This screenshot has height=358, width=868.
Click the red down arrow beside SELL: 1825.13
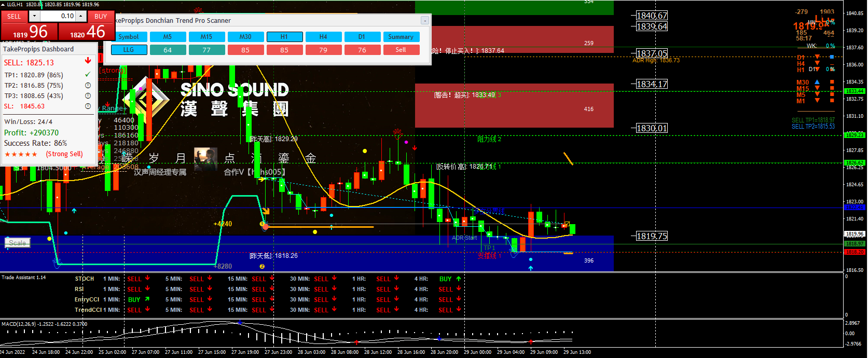88,61
